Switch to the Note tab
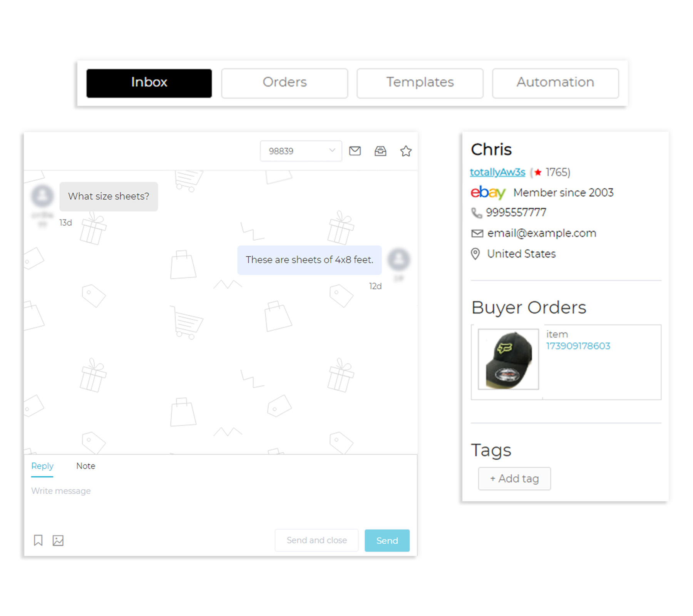 85,466
